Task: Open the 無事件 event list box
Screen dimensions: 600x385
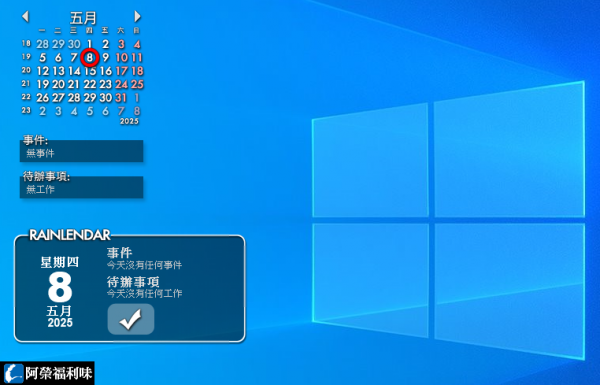Action: pos(82,151)
